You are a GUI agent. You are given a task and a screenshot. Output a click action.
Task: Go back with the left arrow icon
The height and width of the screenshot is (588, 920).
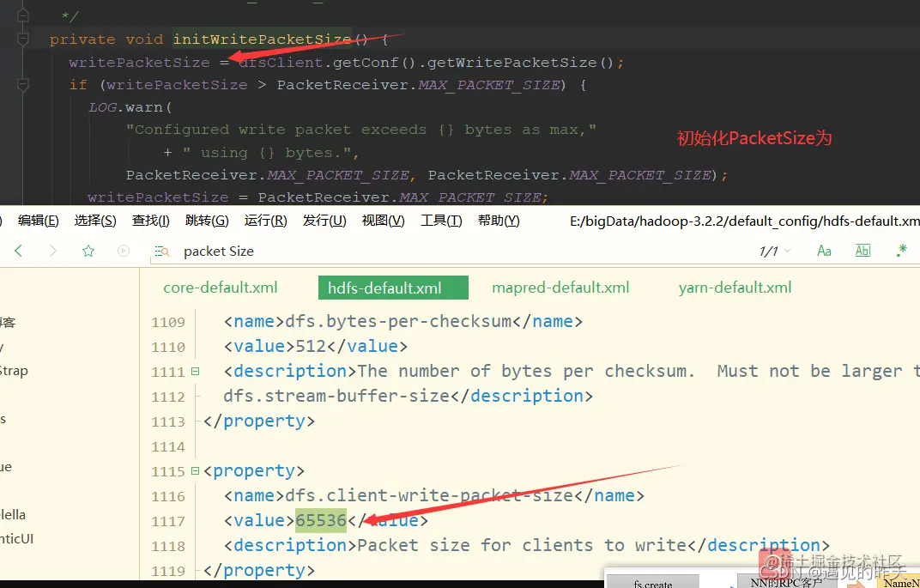[18, 252]
